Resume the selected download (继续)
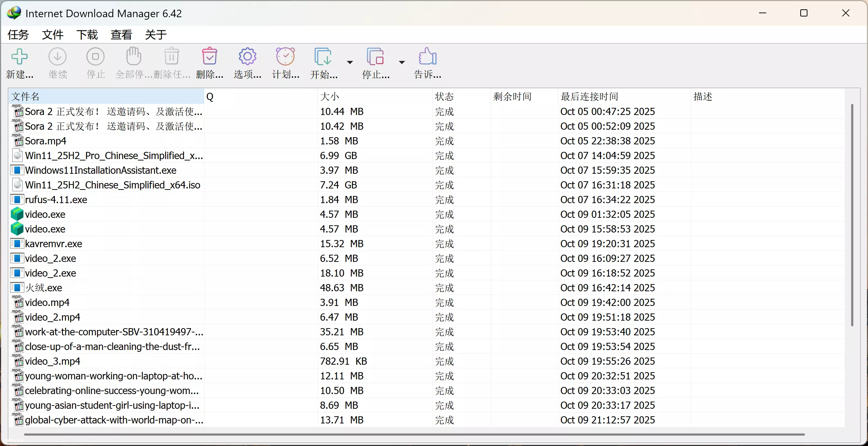The width and height of the screenshot is (868, 446). [x=58, y=63]
